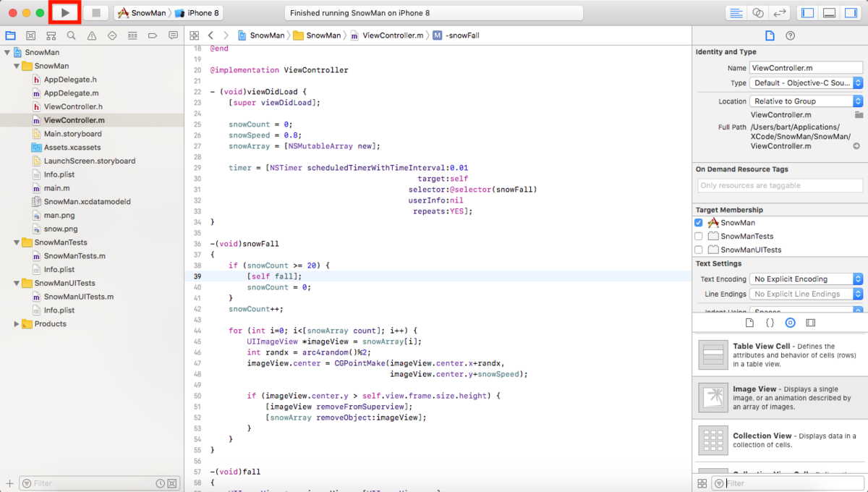This screenshot has width=868, height=492.
Task: Open the Symbol navigator
Action: coord(51,35)
